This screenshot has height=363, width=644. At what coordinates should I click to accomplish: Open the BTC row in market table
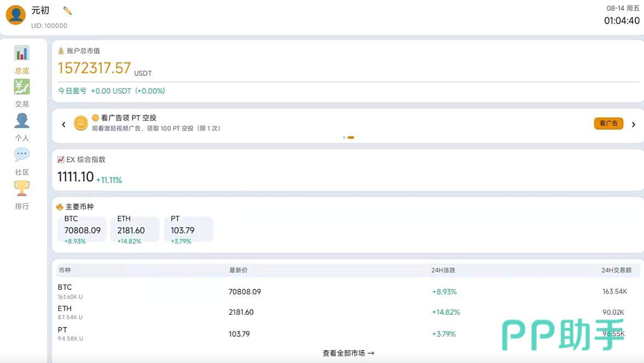pos(347,292)
